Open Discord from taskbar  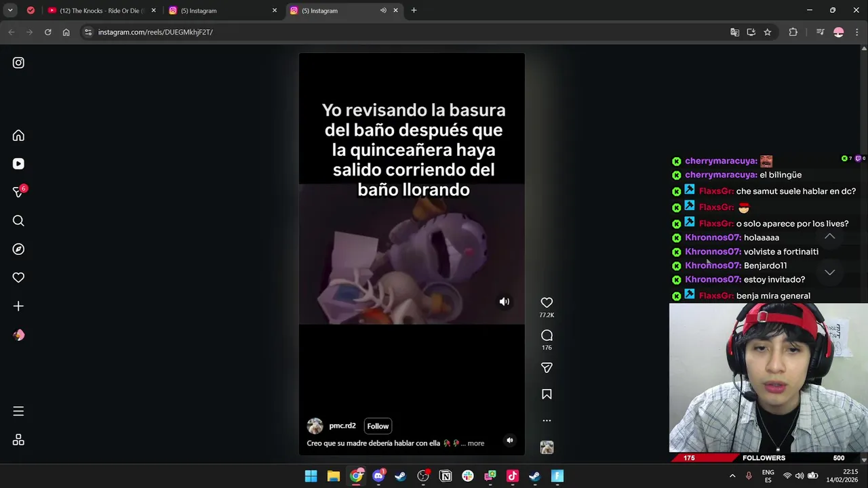[x=378, y=476]
